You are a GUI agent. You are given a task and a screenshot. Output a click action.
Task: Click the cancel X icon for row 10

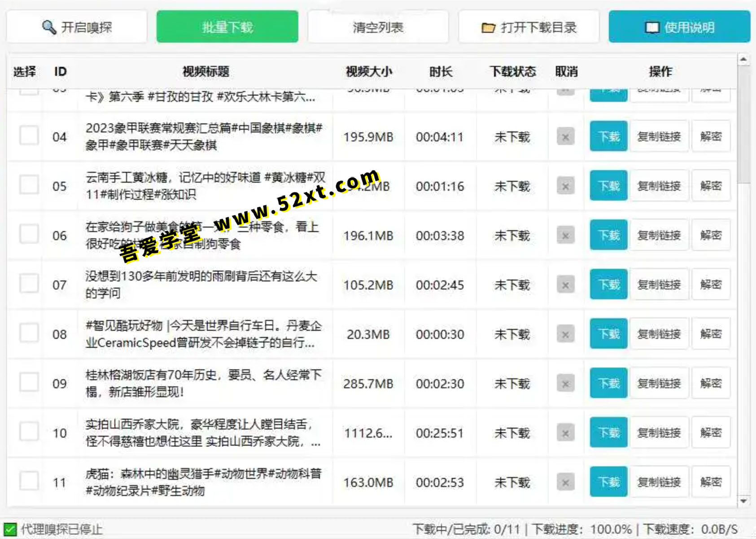click(565, 433)
